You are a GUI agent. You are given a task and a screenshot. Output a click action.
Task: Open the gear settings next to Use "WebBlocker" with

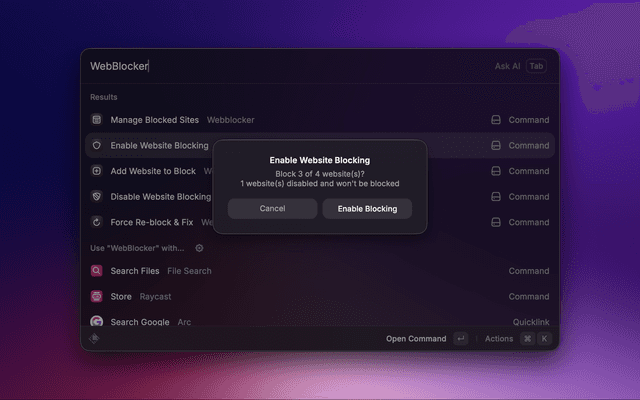point(199,248)
